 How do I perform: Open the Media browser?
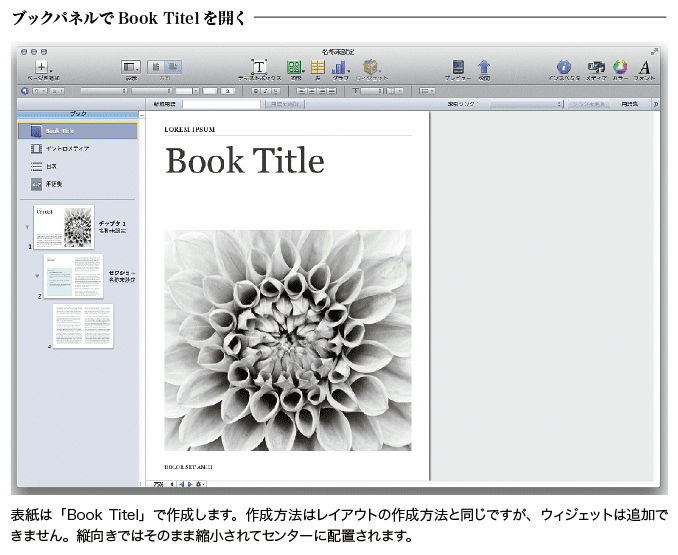coord(596,67)
